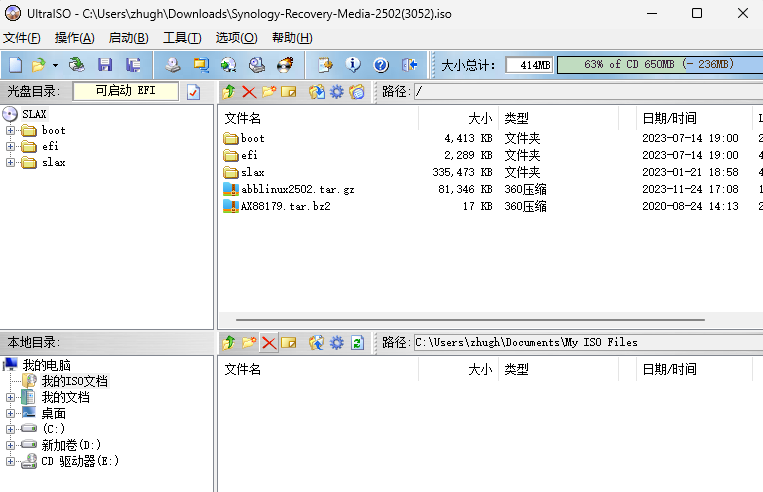Click the local path field My ISO Files

coord(588,343)
